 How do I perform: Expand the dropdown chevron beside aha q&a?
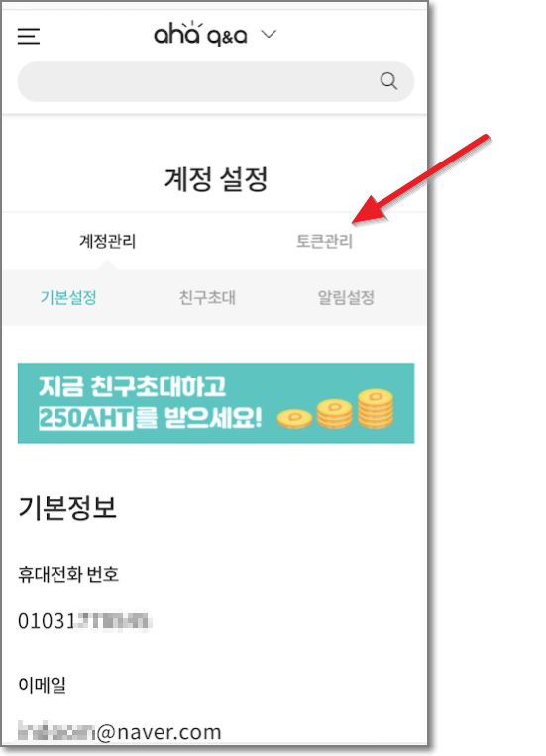pos(269,34)
